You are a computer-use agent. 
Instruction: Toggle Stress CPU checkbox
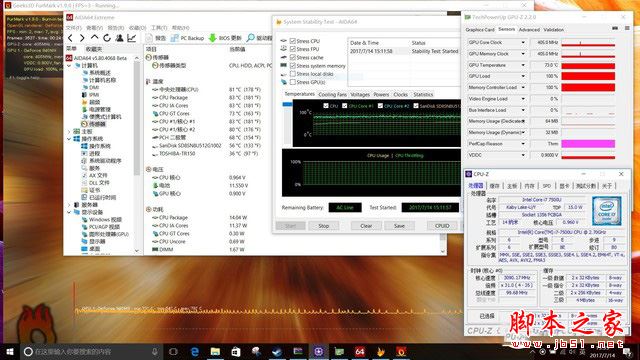(293, 41)
